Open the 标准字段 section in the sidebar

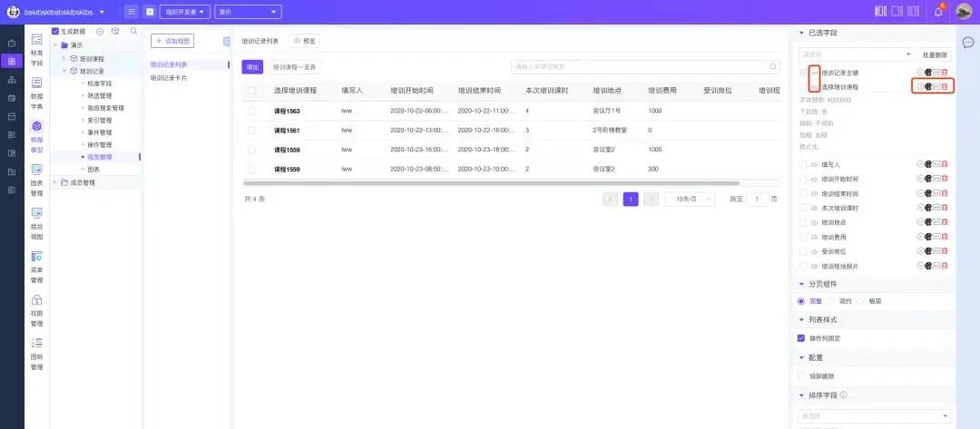[x=37, y=49]
